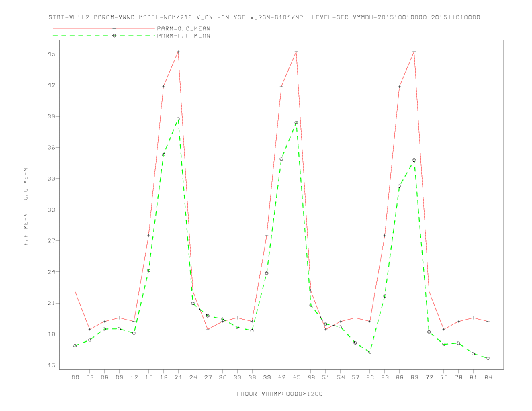Viewport: 532px width, 411px height.
Task: Click the FHOUR VHHMM=0000>1200 x-axis label
Action: coord(279,394)
